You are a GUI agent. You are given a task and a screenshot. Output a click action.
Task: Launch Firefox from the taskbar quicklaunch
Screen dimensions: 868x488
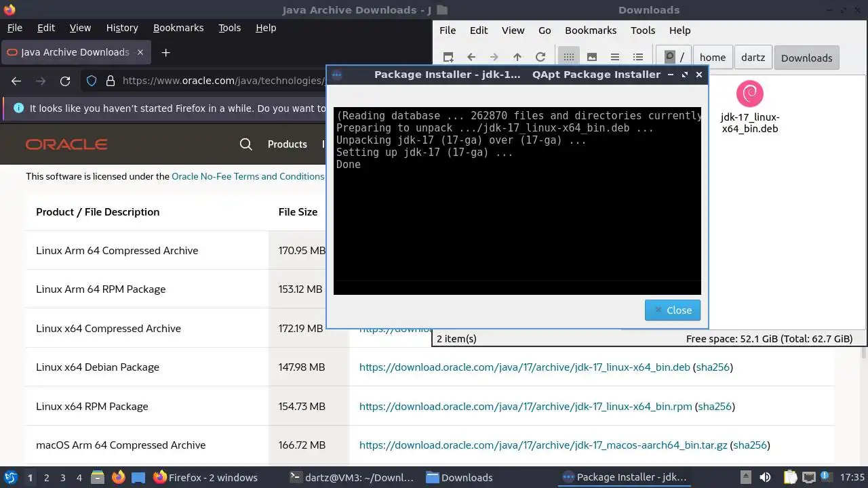pyautogui.click(x=118, y=477)
